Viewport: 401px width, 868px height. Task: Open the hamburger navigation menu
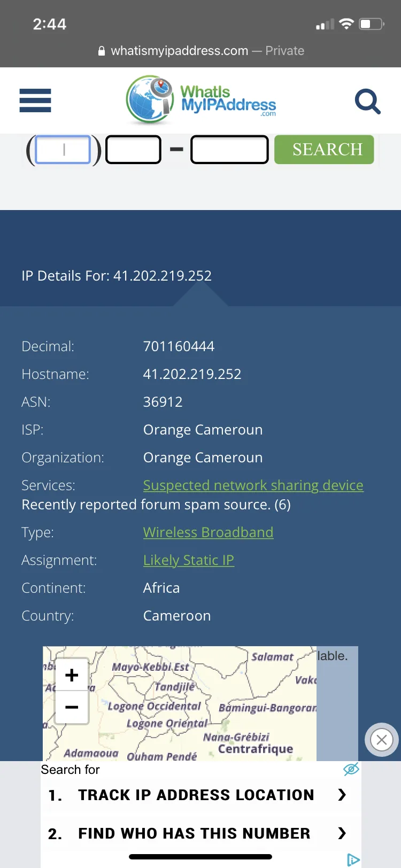(x=35, y=100)
